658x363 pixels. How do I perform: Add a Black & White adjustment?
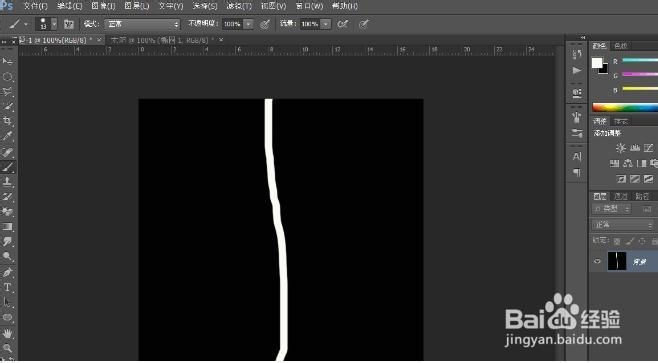click(x=642, y=163)
